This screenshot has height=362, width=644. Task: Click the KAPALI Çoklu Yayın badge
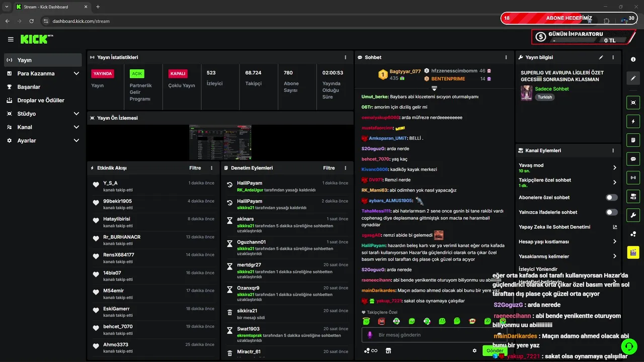[178, 73]
